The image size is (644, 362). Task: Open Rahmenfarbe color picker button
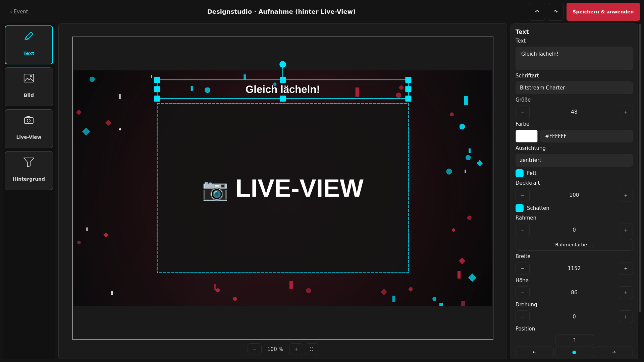click(574, 245)
